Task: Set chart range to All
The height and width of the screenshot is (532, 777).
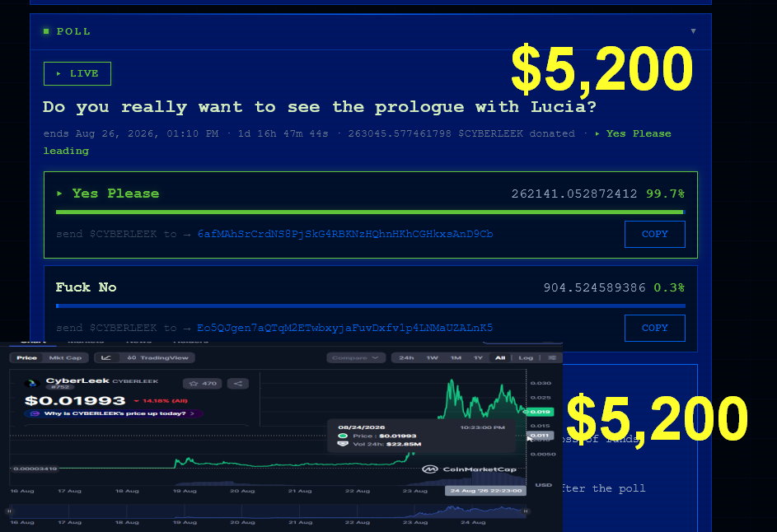Action: [500, 357]
